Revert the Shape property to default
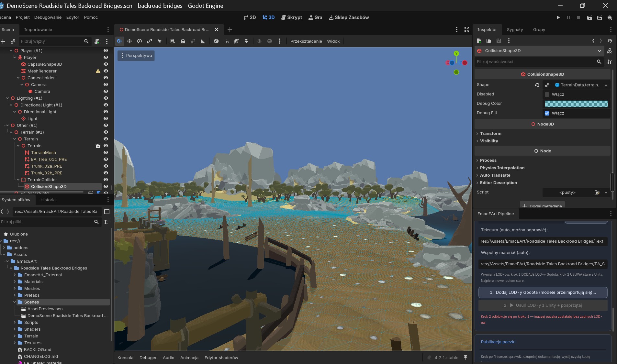Image resolution: width=617 pixels, height=364 pixels. tap(537, 85)
